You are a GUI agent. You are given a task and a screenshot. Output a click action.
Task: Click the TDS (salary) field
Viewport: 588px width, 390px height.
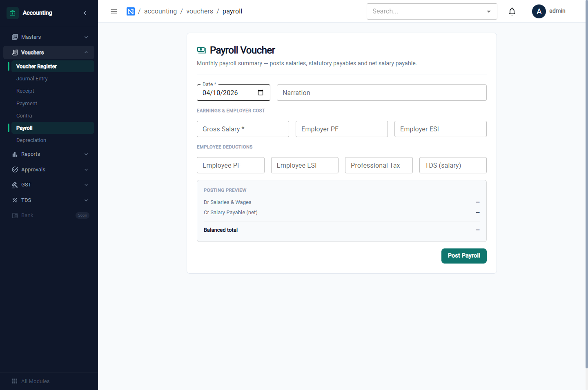coord(453,165)
